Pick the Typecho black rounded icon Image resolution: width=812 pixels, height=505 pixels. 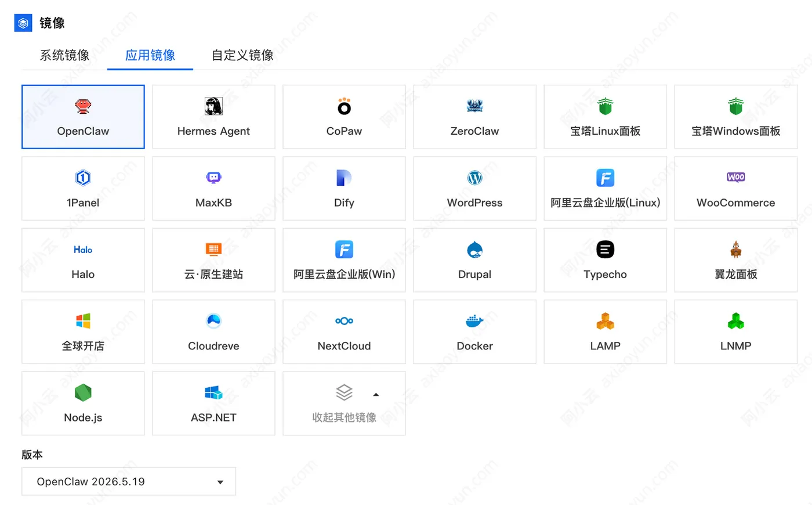605,250
